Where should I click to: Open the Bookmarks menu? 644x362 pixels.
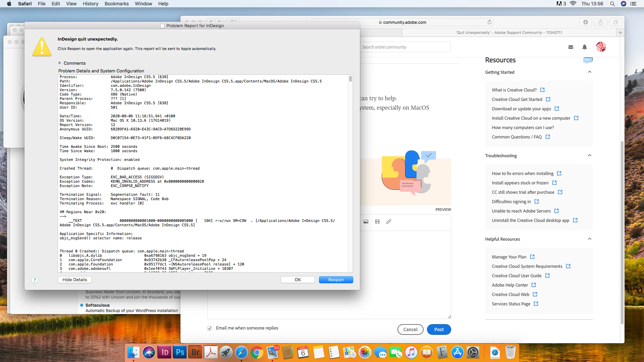(116, 4)
